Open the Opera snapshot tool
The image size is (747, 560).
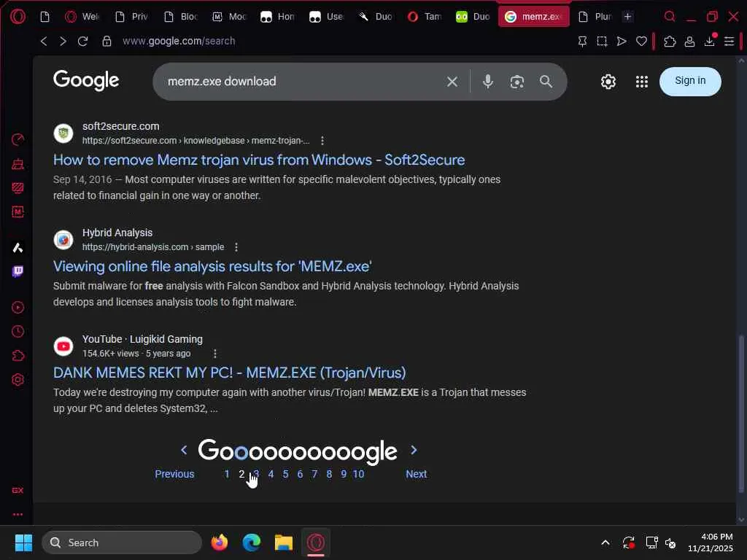(x=602, y=42)
